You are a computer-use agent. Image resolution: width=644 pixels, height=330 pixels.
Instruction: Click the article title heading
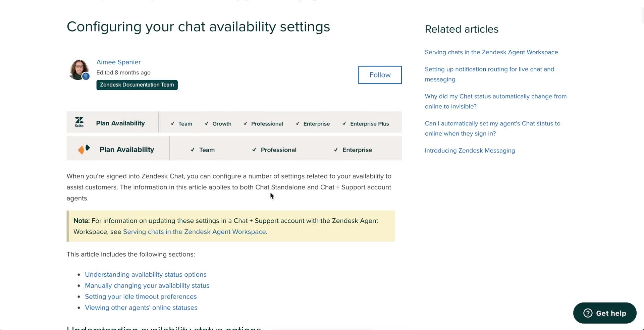tap(198, 27)
